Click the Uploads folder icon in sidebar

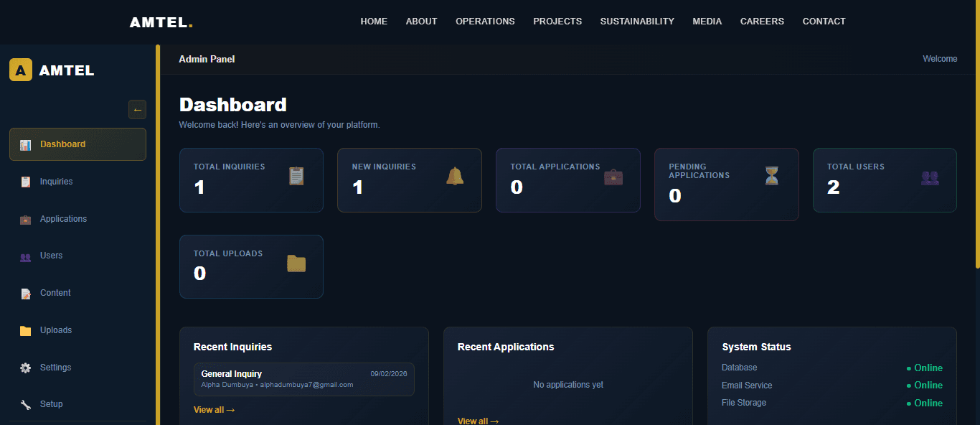(x=26, y=330)
